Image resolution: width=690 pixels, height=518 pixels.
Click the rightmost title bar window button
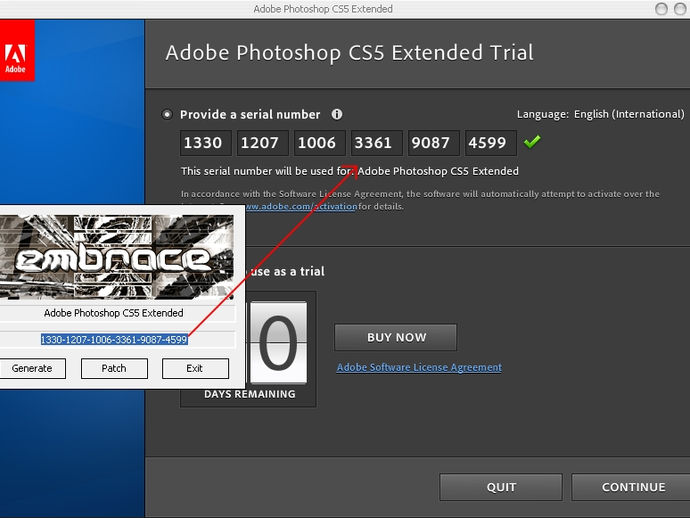point(680,9)
